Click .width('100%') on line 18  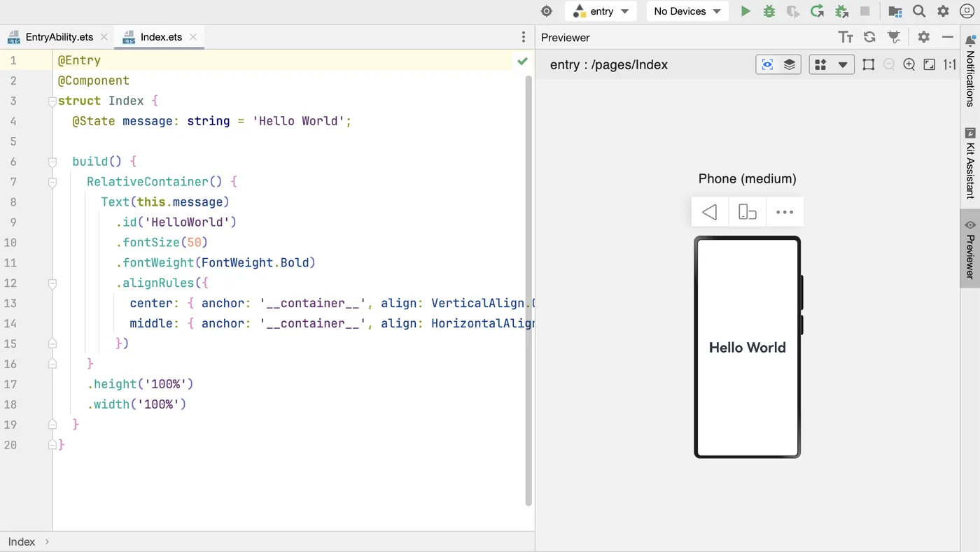pyautogui.click(x=136, y=404)
